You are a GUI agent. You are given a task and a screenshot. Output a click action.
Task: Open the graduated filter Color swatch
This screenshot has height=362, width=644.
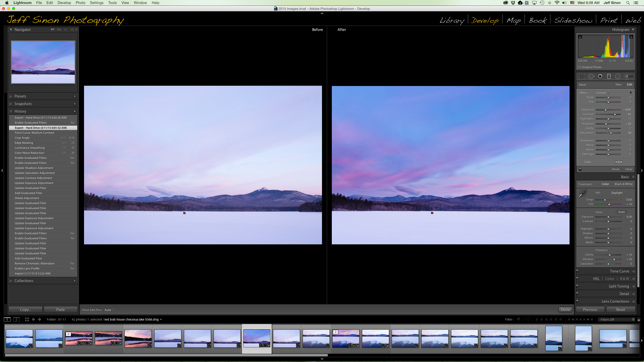pyautogui.click(x=619, y=162)
